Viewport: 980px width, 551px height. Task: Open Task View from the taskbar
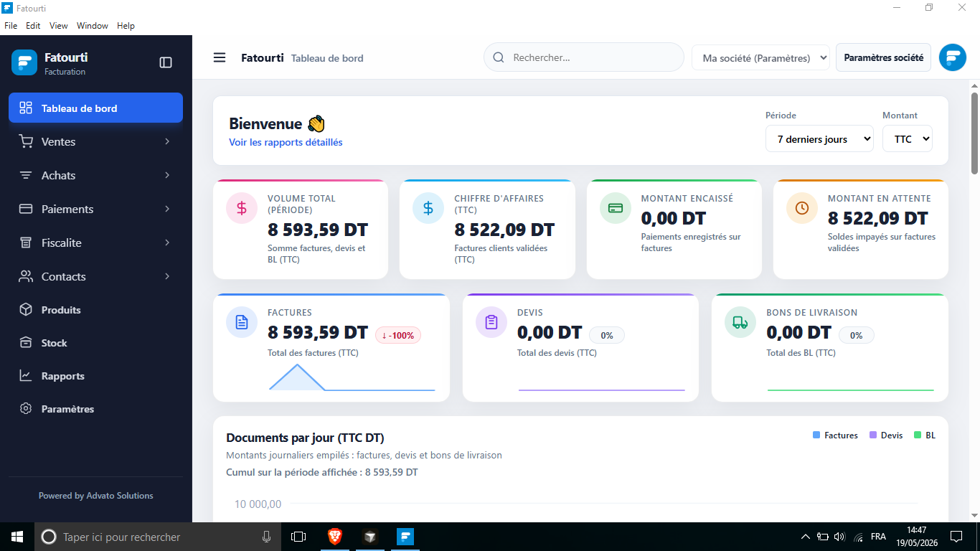click(x=298, y=536)
